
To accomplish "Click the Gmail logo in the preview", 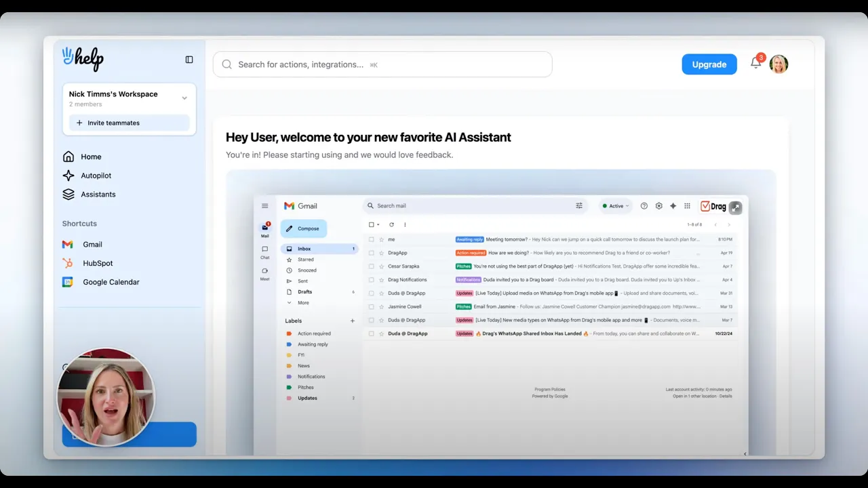I will (x=300, y=206).
